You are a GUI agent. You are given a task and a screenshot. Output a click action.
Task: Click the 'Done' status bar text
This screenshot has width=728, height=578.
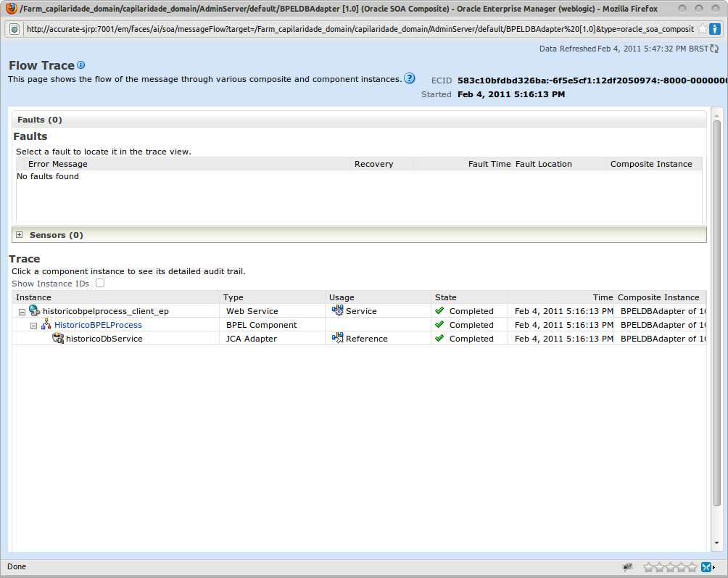(x=17, y=566)
